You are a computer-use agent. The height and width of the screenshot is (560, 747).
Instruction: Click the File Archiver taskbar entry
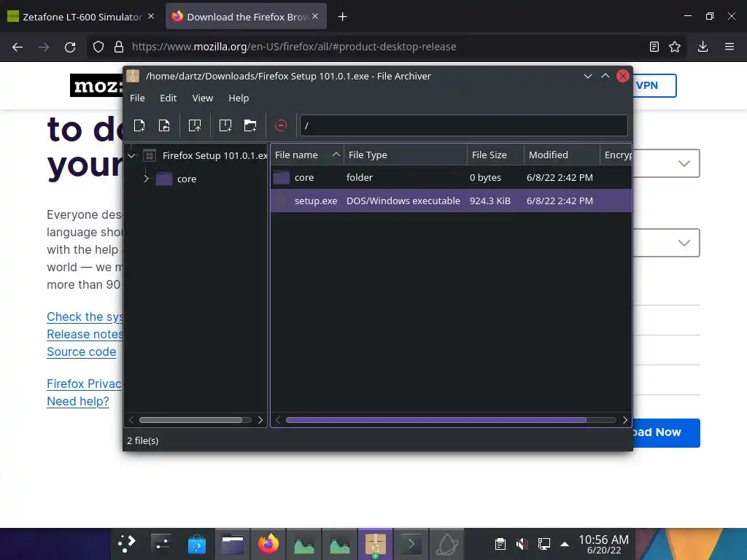pyautogui.click(x=376, y=544)
